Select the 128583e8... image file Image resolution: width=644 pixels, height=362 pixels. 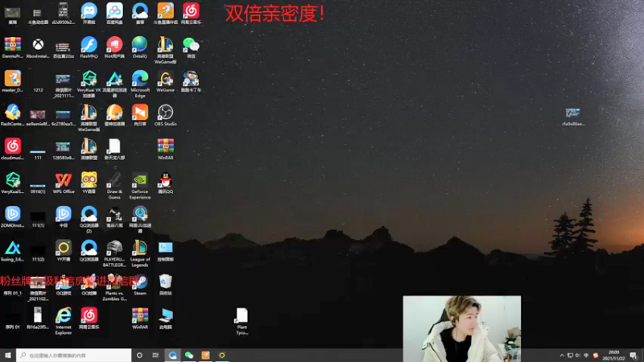coord(64,149)
